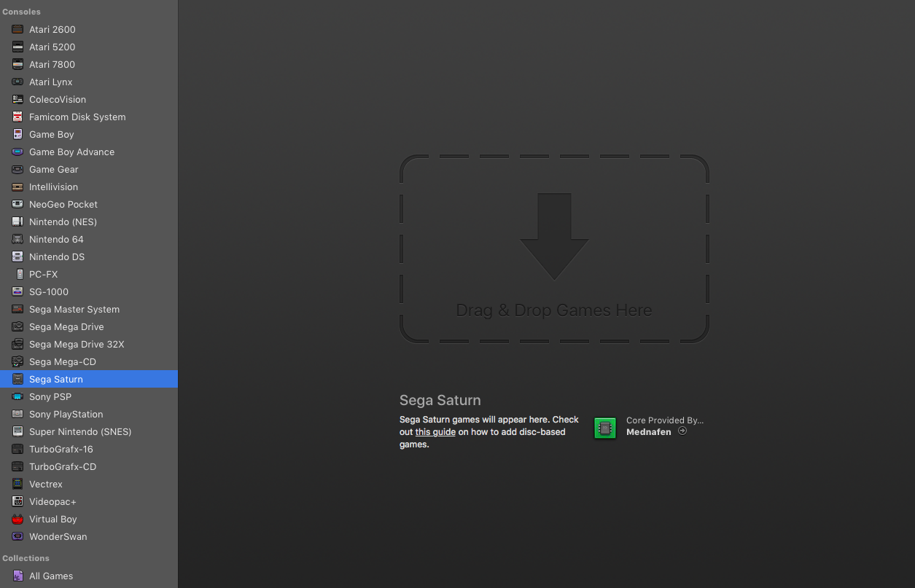Click the Drag & Drop Games Here area
Screen dimensions: 915x588
coord(554,248)
